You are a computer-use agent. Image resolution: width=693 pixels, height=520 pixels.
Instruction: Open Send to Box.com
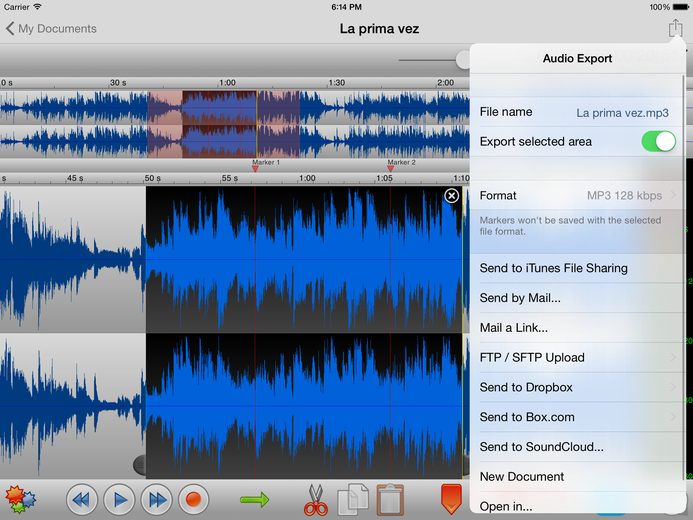pos(577,417)
